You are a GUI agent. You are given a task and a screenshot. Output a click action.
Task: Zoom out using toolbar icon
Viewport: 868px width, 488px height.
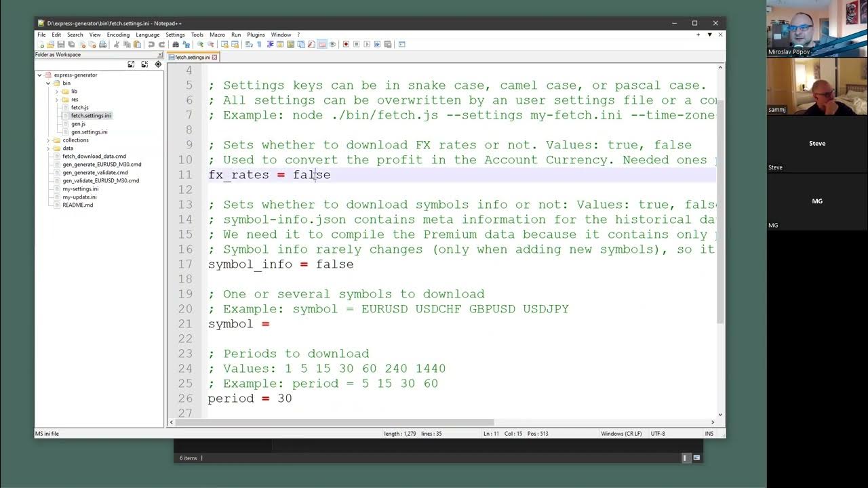click(211, 45)
